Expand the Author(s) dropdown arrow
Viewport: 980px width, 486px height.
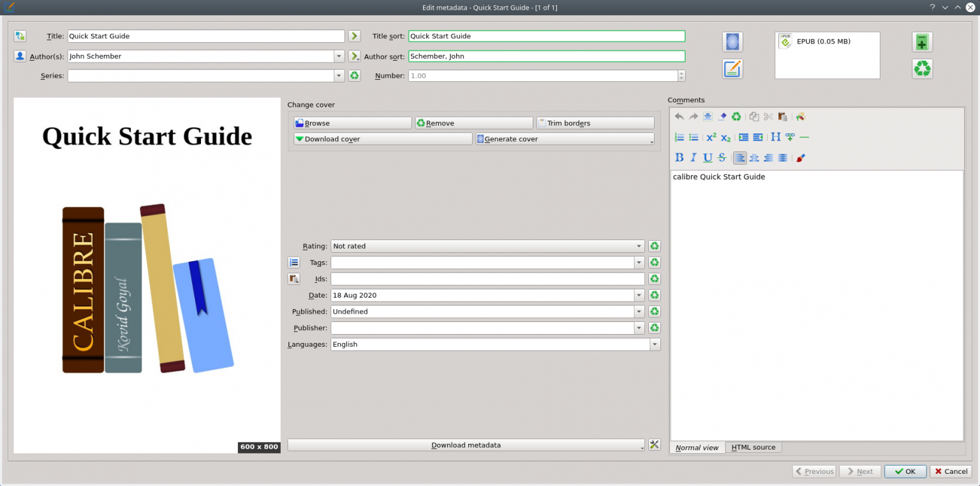[339, 56]
